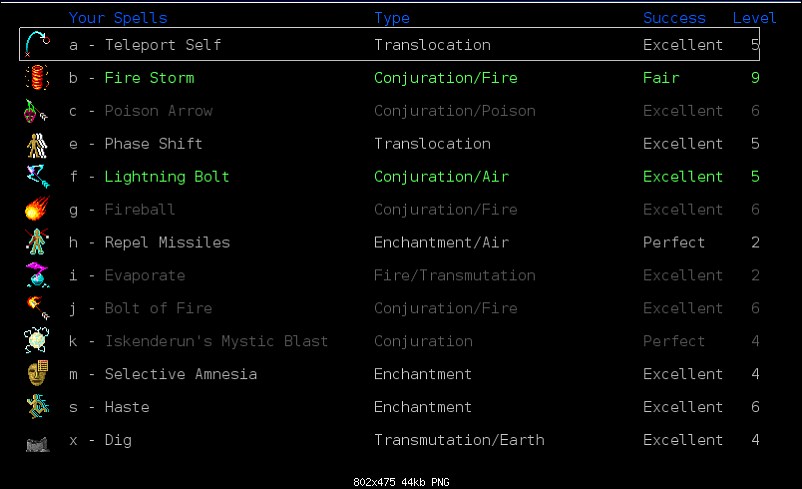802x489 pixels.
Task: Click the Teleport Self spell icon
Action: [x=37, y=44]
